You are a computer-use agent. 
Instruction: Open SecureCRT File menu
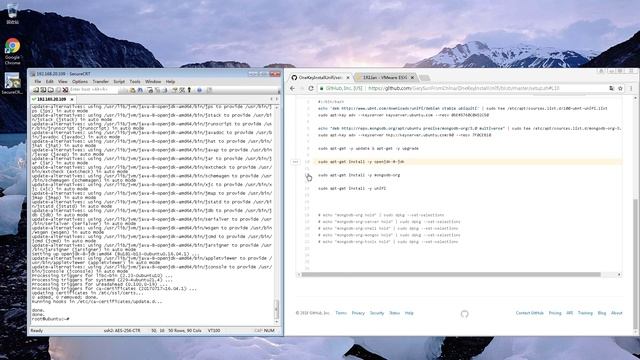(x=38, y=82)
